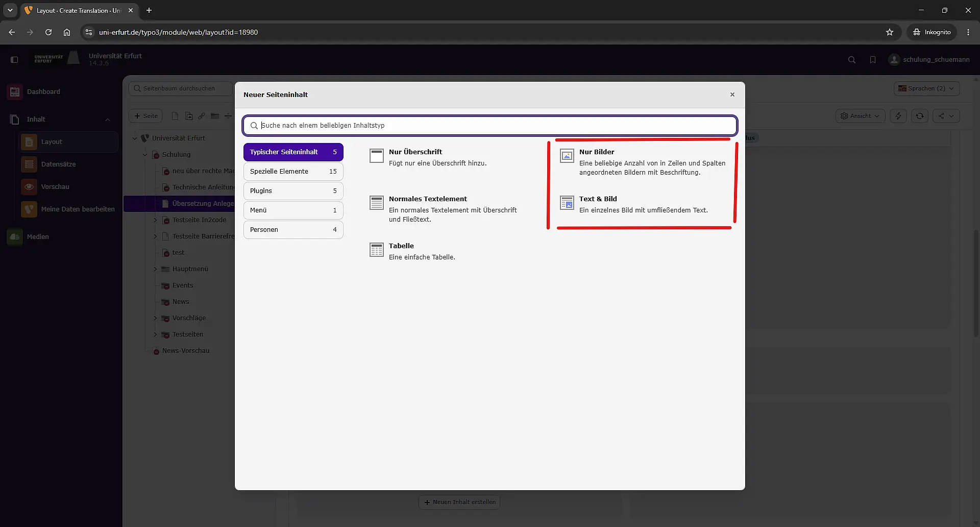980x527 pixels.
Task: Expand the Testseiten tree node
Action: (x=156, y=334)
